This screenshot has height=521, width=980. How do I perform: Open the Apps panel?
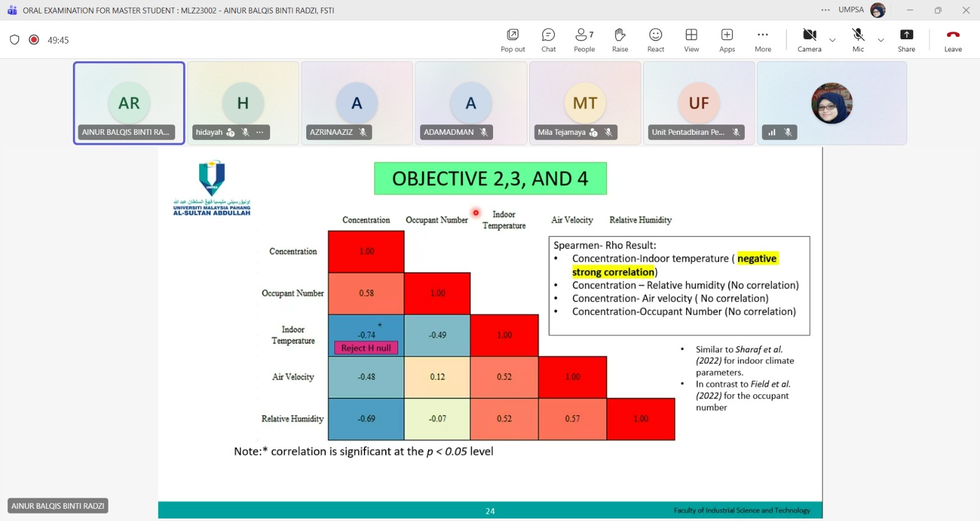pyautogui.click(x=727, y=40)
